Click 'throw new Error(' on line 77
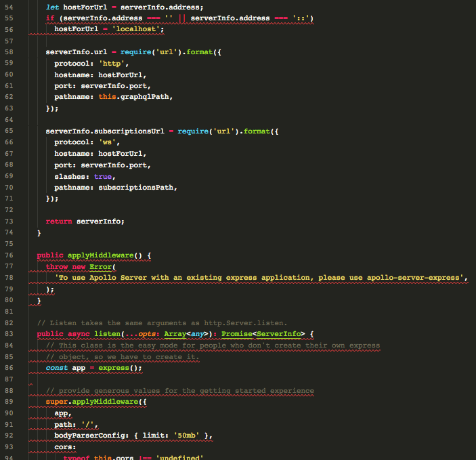Image resolution: width=476 pixels, height=460 pixels. [81, 267]
